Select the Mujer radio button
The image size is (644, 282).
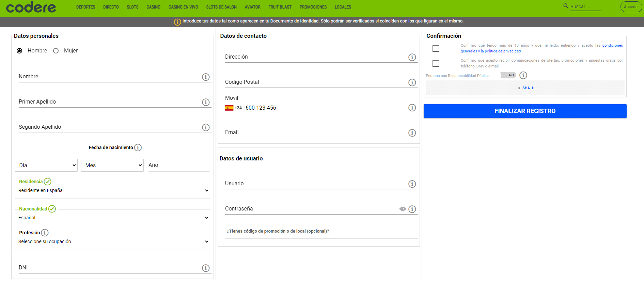point(56,51)
